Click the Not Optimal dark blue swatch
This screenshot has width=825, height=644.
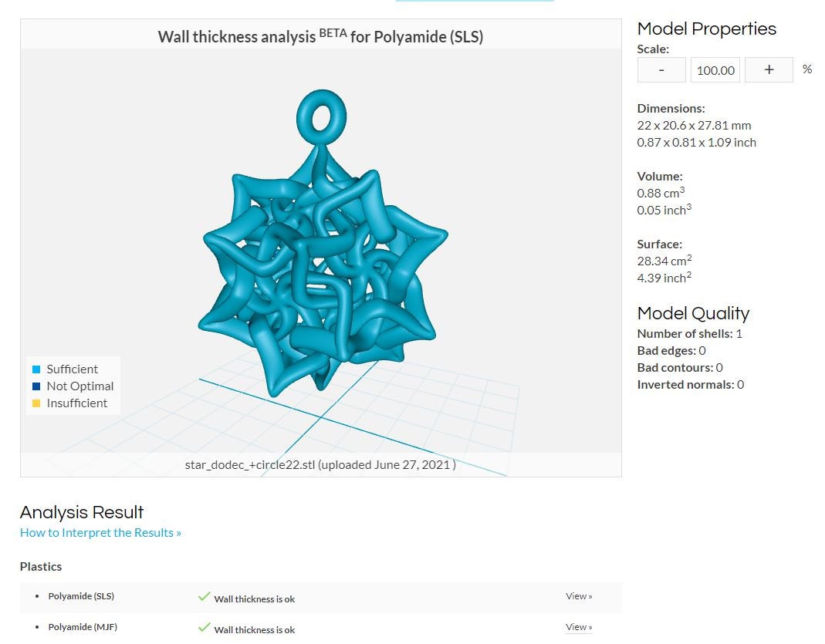[36, 386]
